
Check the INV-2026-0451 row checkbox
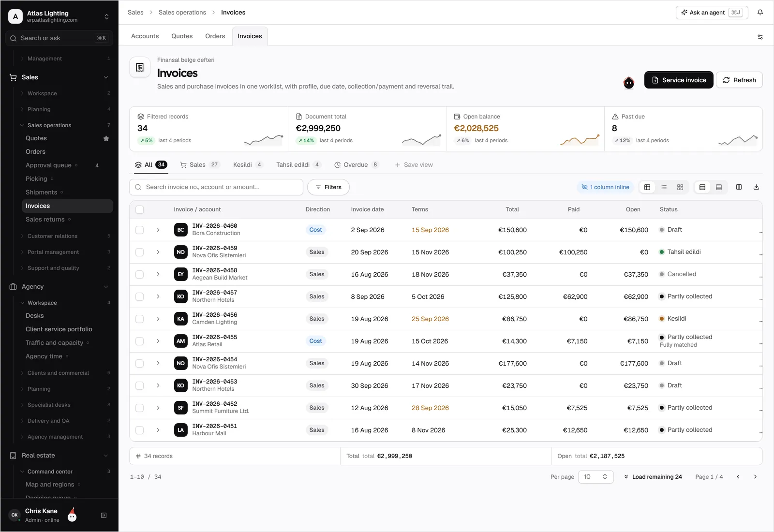coord(139,430)
